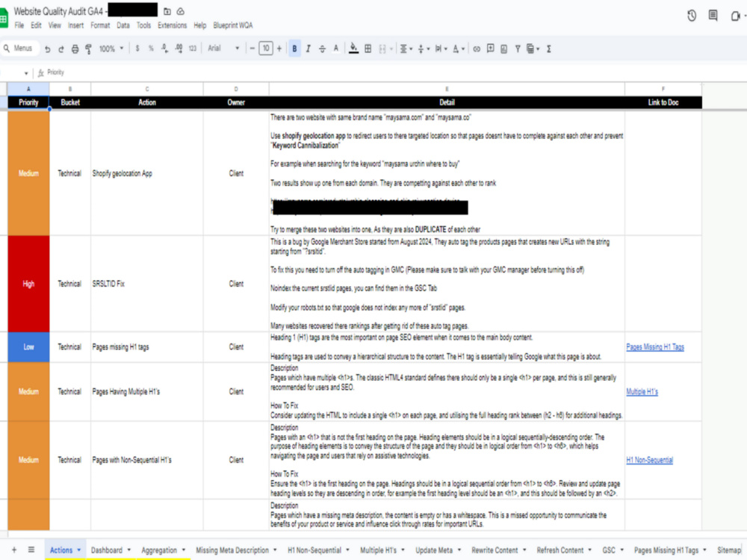Open text rotation dropdown
Viewport: 747px width, 560px height.
459,49
